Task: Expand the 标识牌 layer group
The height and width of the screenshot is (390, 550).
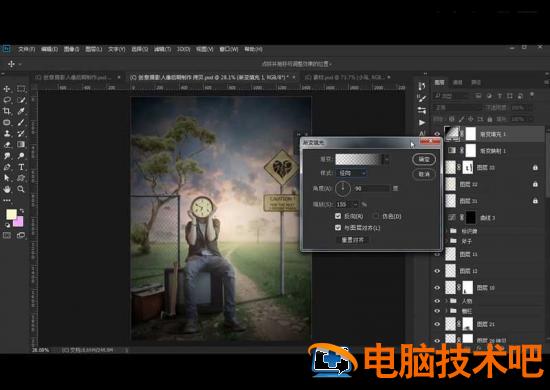Action: pyautogui.click(x=447, y=231)
